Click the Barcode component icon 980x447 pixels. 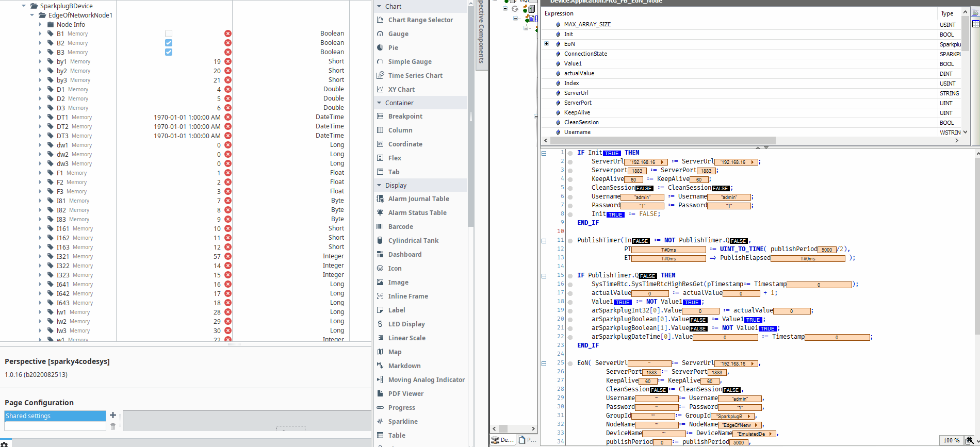pos(380,226)
